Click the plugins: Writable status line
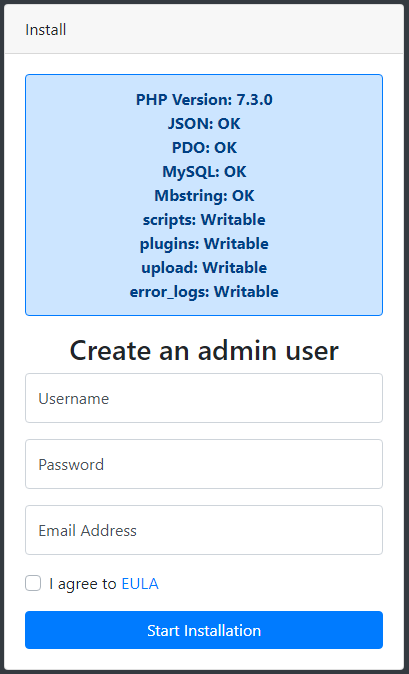The width and height of the screenshot is (409, 674). (204, 244)
